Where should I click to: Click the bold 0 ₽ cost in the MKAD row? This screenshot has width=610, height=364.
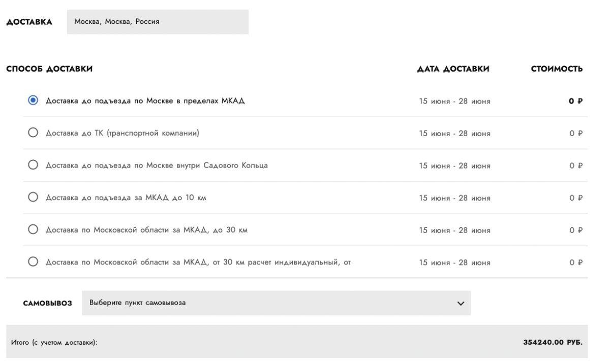575,101
